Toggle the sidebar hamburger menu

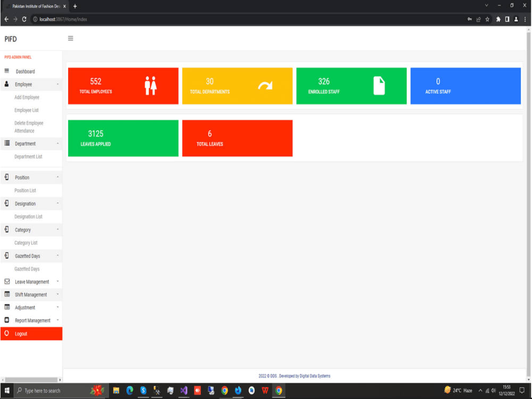point(71,38)
